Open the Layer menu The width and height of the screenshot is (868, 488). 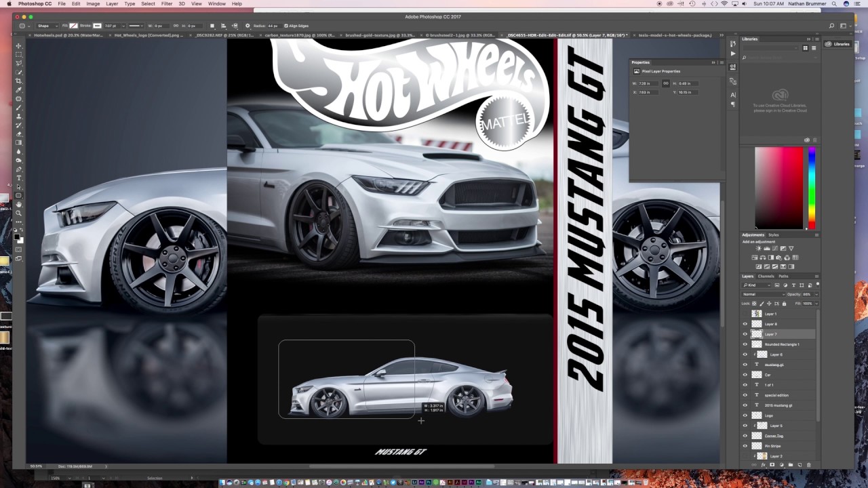112,4
